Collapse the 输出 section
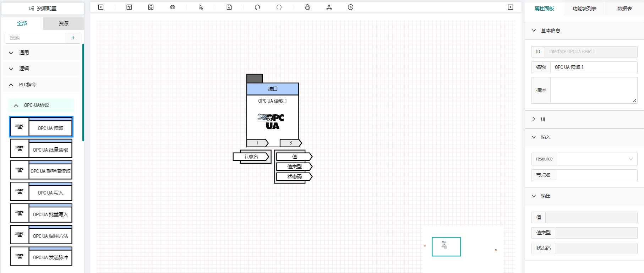 (584, 196)
